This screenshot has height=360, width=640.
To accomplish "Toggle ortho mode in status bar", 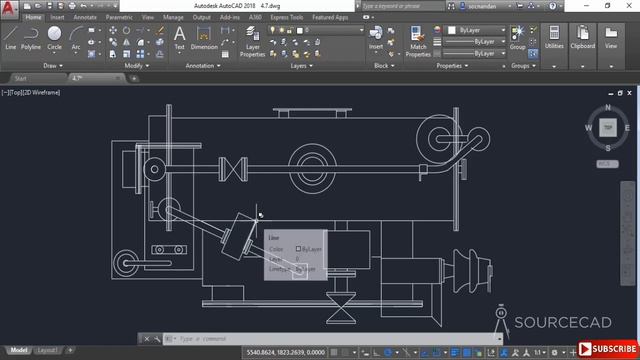I will pyautogui.click(x=376, y=352).
